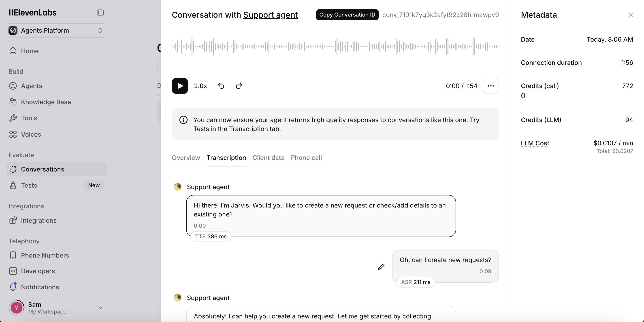The image size is (644, 322).
Task: Click the Copy Conversation ID button
Action: pyautogui.click(x=347, y=15)
